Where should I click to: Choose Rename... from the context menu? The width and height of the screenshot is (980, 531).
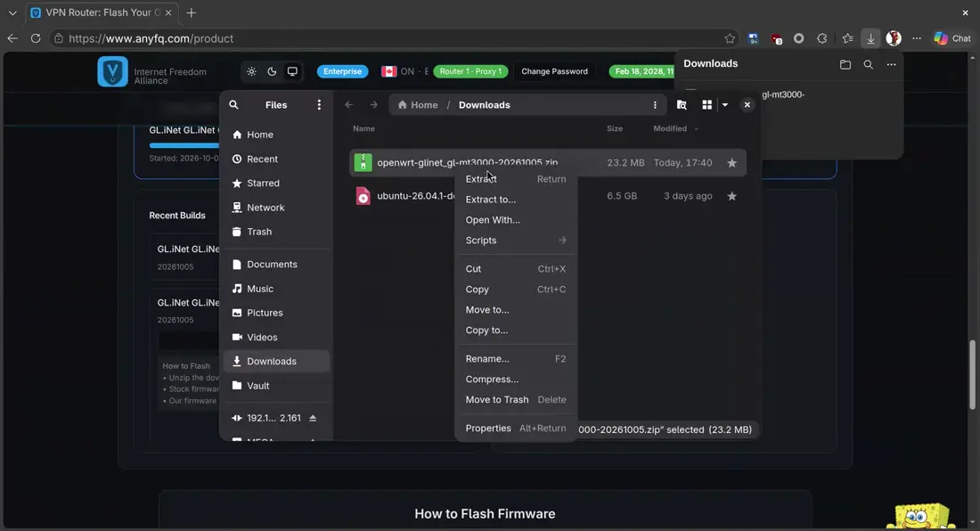pyautogui.click(x=516, y=358)
